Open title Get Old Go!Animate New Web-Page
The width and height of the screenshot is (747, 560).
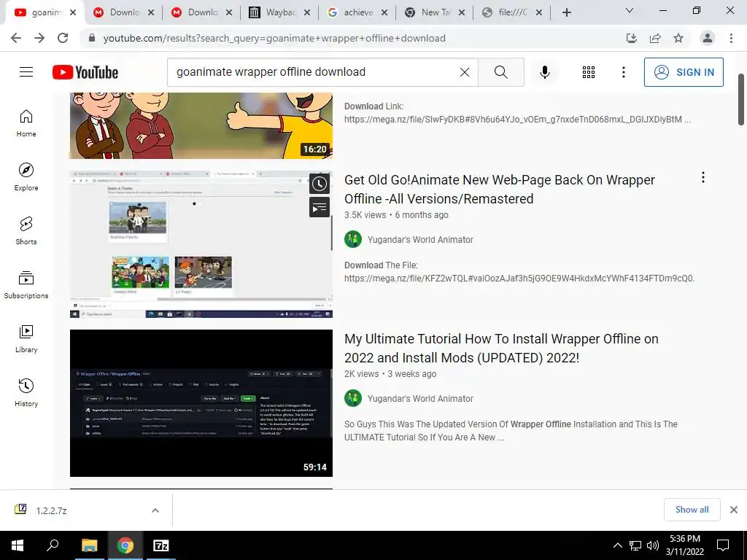(499, 189)
